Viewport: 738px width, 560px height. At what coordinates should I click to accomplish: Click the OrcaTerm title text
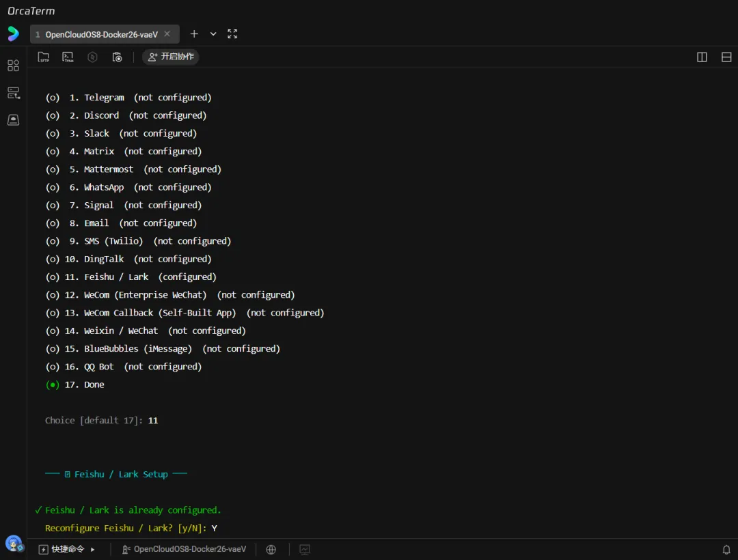pos(31,11)
